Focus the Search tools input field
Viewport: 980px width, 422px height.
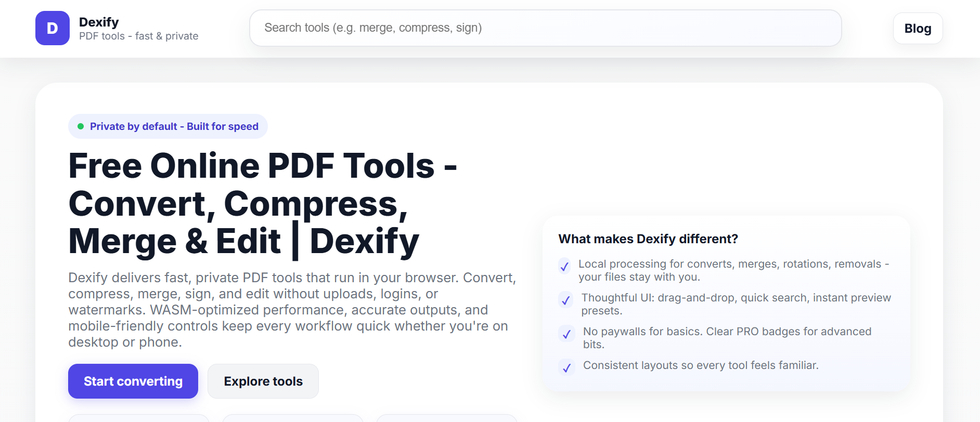click(x=545, y=28)
